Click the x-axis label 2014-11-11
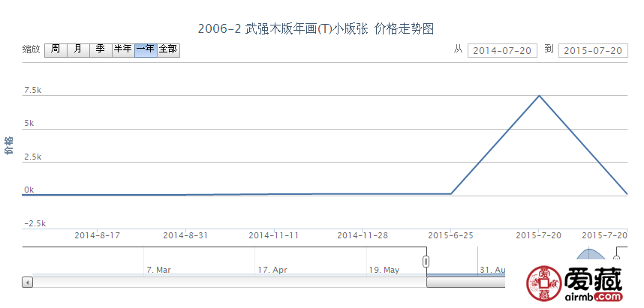This screenshot has width=644, height=308. (x=274, y=236)
